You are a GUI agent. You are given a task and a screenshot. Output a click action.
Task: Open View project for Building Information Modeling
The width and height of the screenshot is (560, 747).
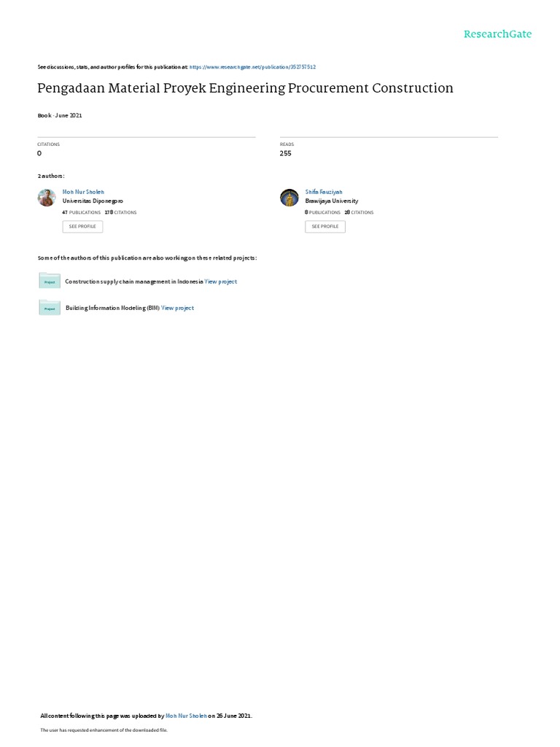(178, 309)
